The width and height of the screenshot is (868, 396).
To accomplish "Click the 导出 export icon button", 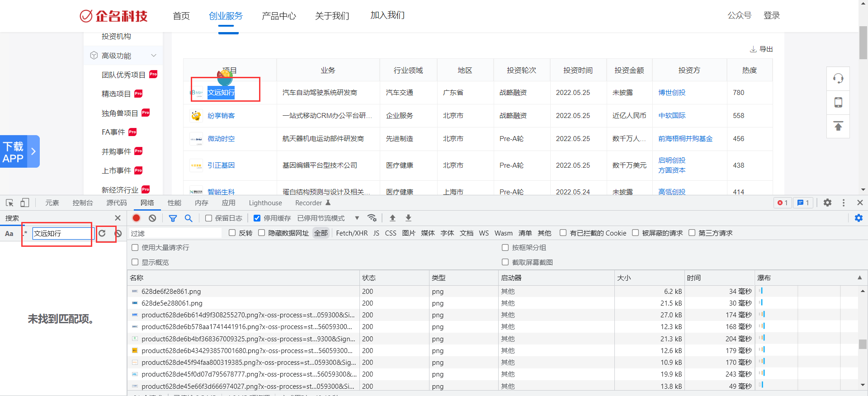I will click(x=761, y=49).
